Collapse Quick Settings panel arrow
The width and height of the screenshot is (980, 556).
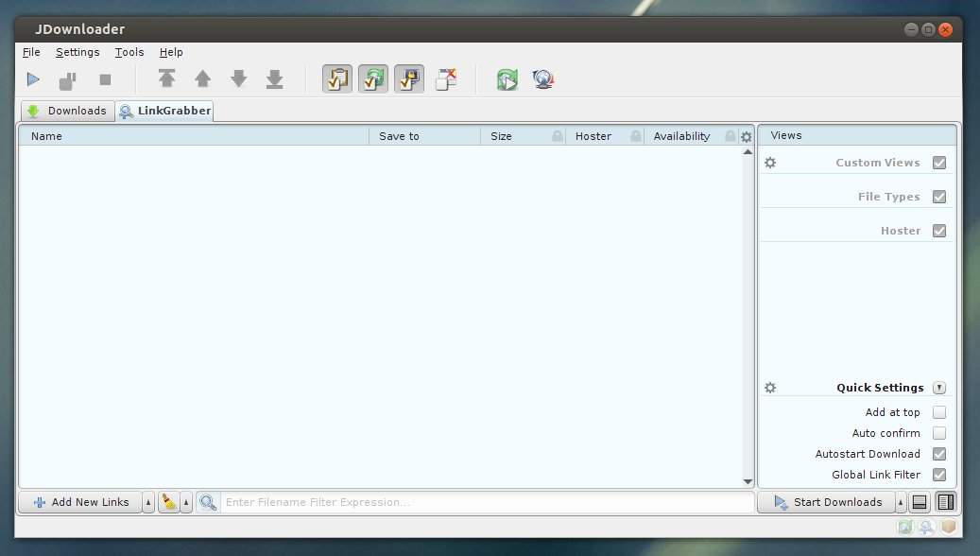click(x=939, y=388)
